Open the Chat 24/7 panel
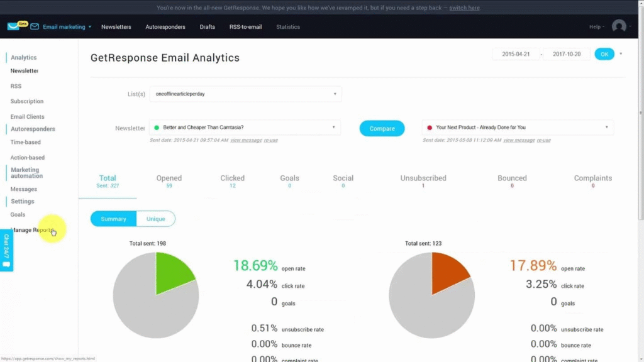 (x=5, y=249)
